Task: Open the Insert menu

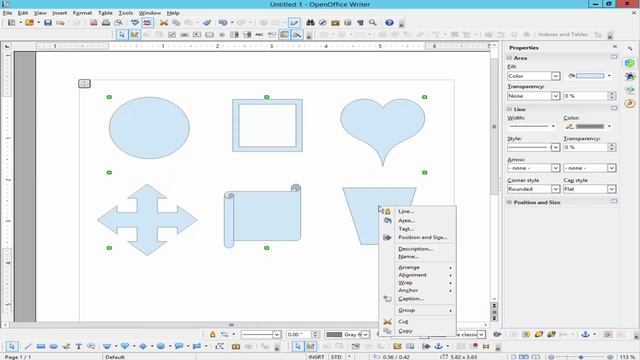Action: pyautogui.click(x=60, y=13)
